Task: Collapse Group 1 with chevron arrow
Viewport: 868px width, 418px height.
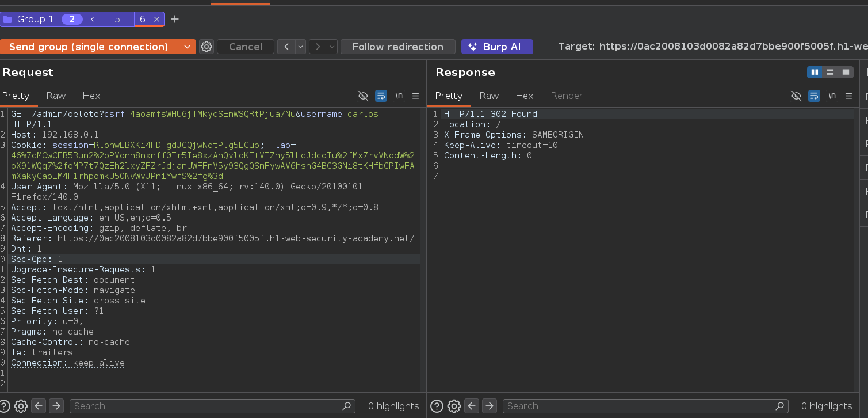Action: click(92, 19)
